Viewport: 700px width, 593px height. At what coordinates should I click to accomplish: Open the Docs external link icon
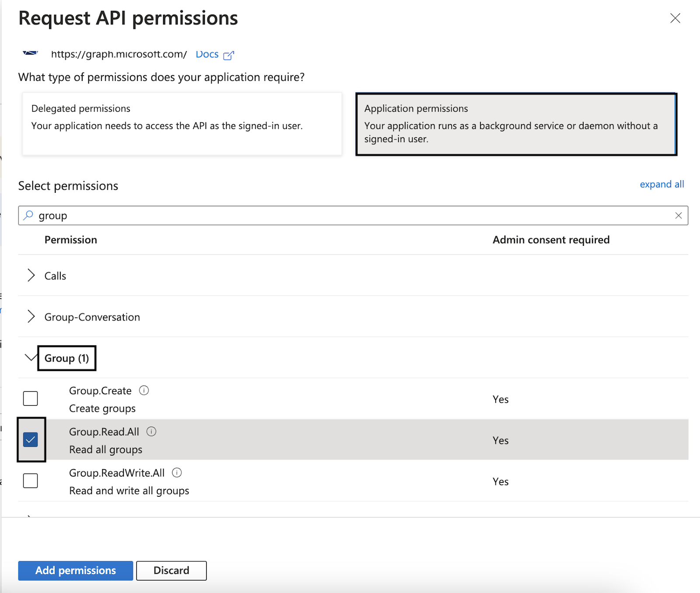click(x=228, y=55)
